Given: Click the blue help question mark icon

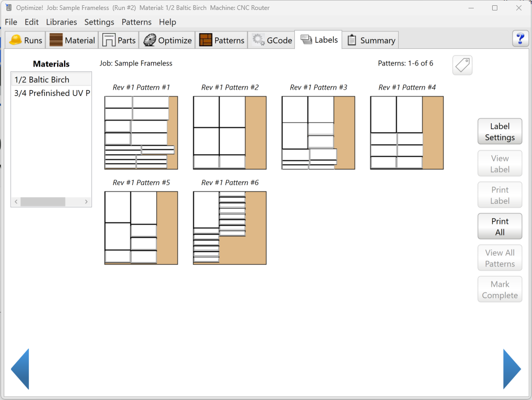Looking at the screenshot, I should click(x=520, y=39).
